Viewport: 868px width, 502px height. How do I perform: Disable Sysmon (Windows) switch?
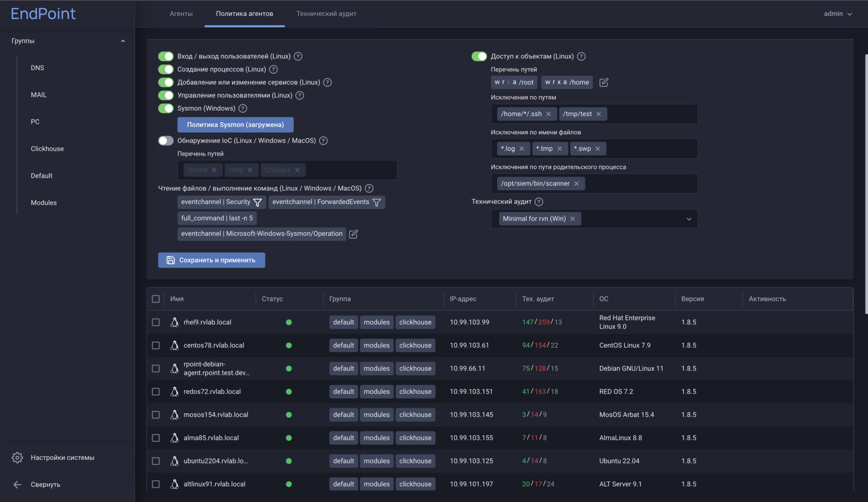pos(166,108)
